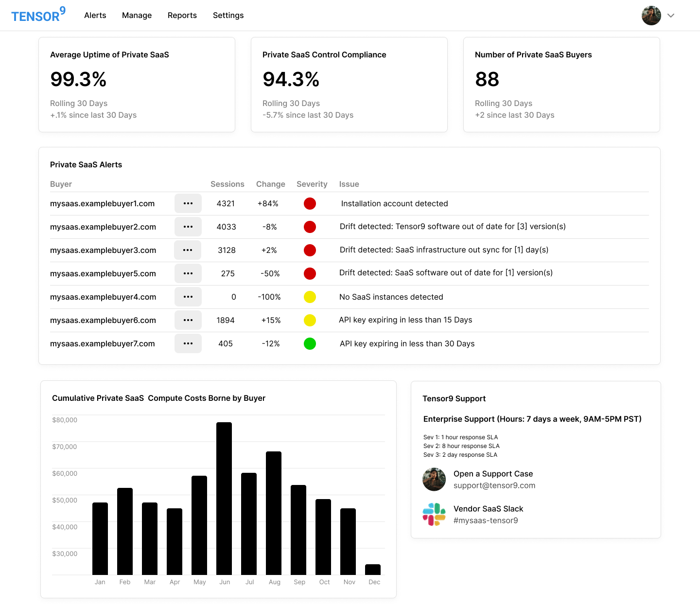Click the yellow severity indicator for examplebuyer6.com
The width and height of the screenshot is (700, 609).
point(310,320)
